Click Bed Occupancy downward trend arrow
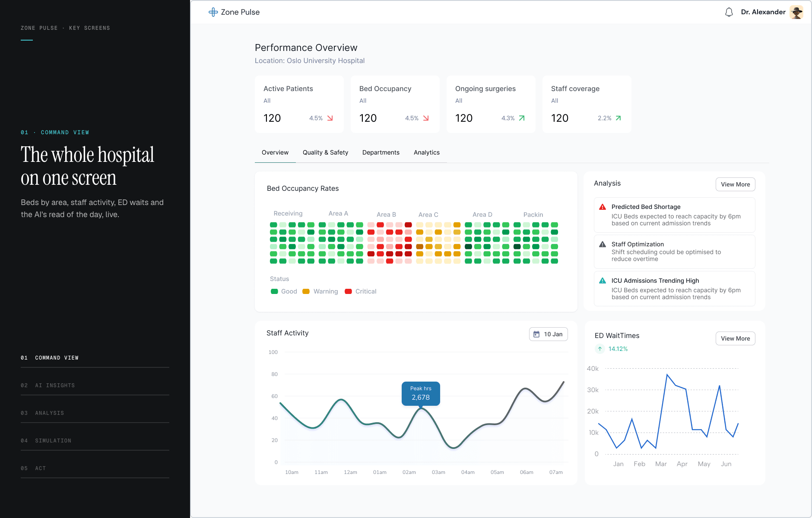812x518 pixels. click(x=426, y=118)
